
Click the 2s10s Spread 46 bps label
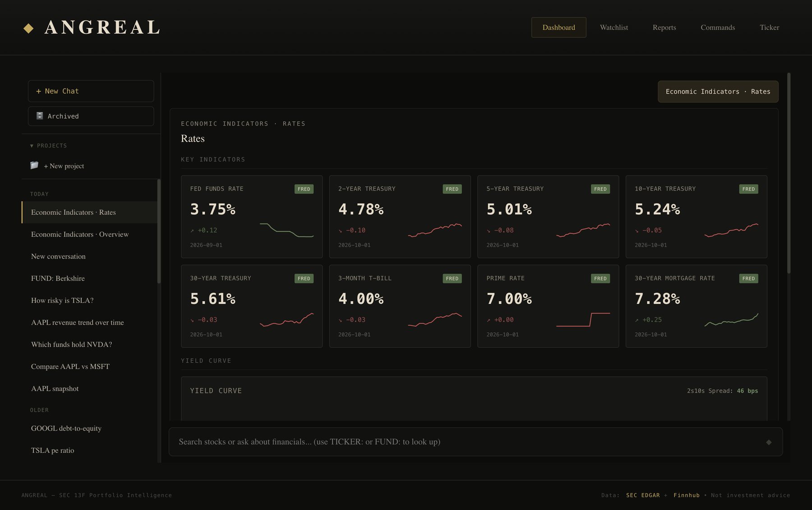coord(722,391)
